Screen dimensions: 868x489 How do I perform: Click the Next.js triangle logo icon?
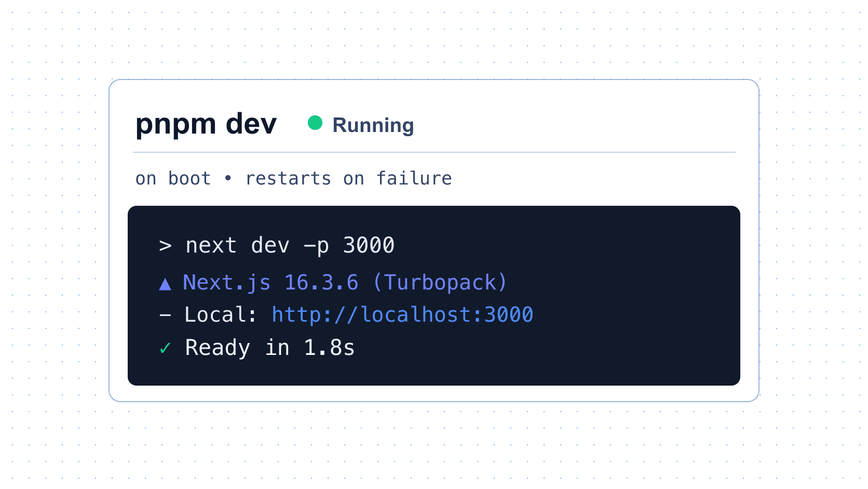(x=165, y=284)
